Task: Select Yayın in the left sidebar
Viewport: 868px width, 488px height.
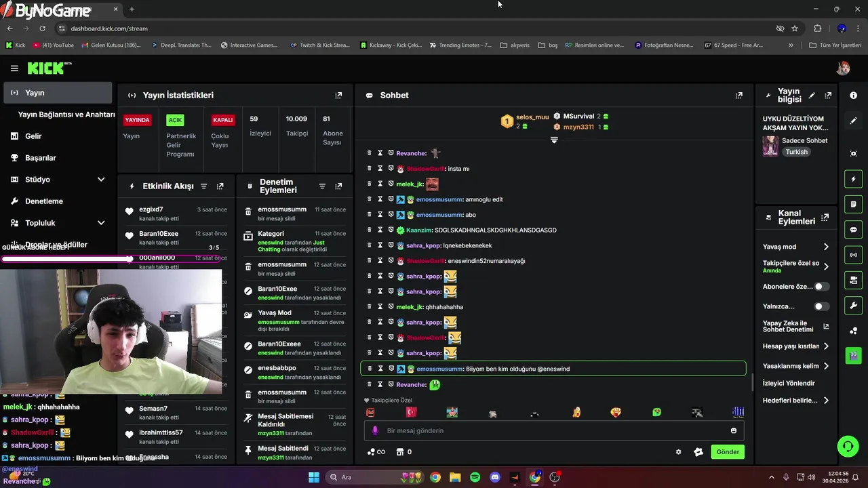Action: pos(58,93)
